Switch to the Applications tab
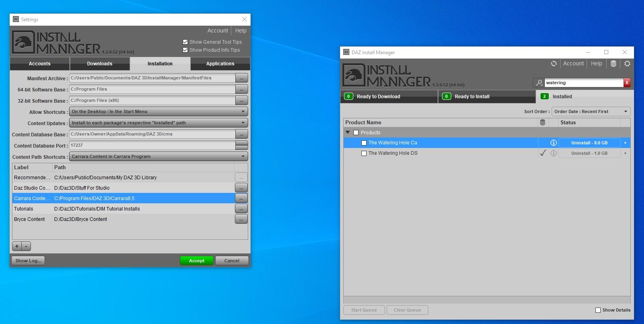The width and height of the screenshot is (644, 324). click(220, 64)
